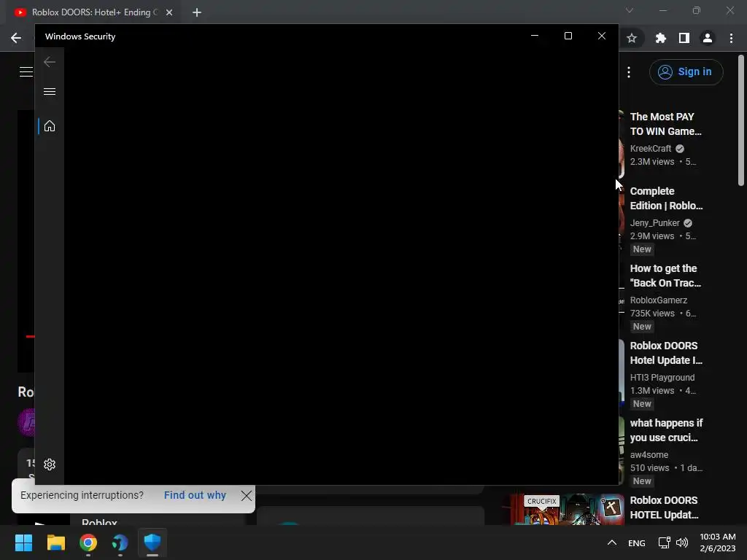Open Chrome's tab search chevron
747x560 pixels.
click(x=630, y=10)
